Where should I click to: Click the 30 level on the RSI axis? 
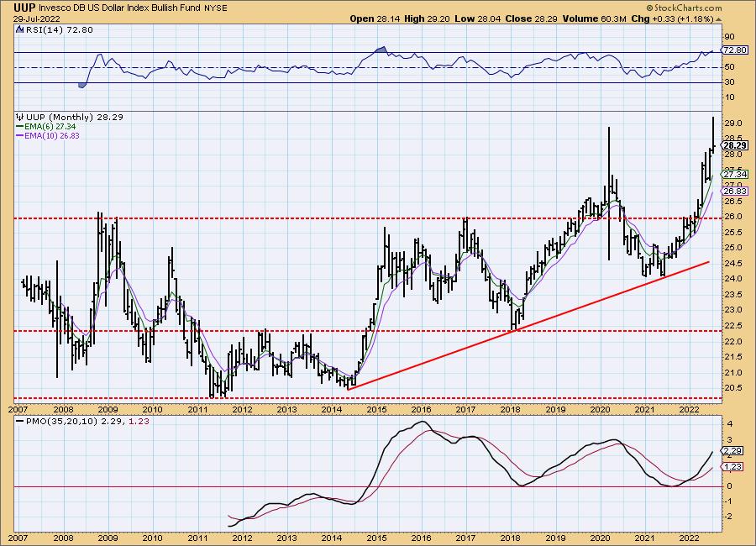[x=729, y=82]
